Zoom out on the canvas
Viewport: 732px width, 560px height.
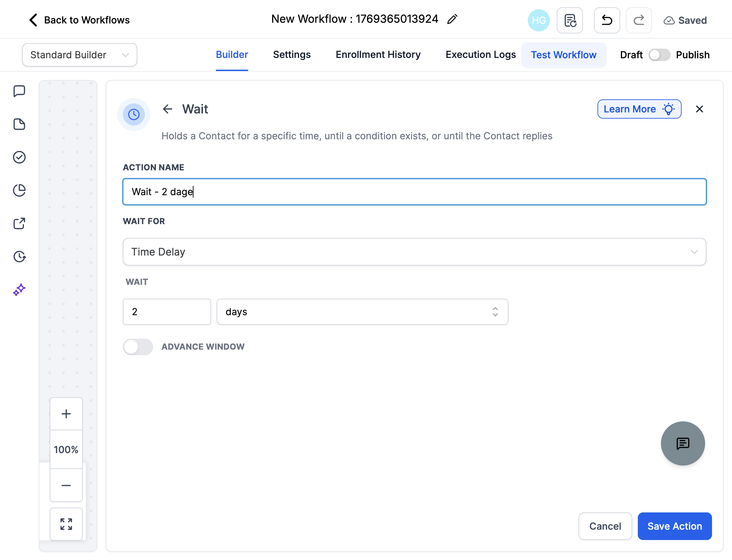click(66, 485)
